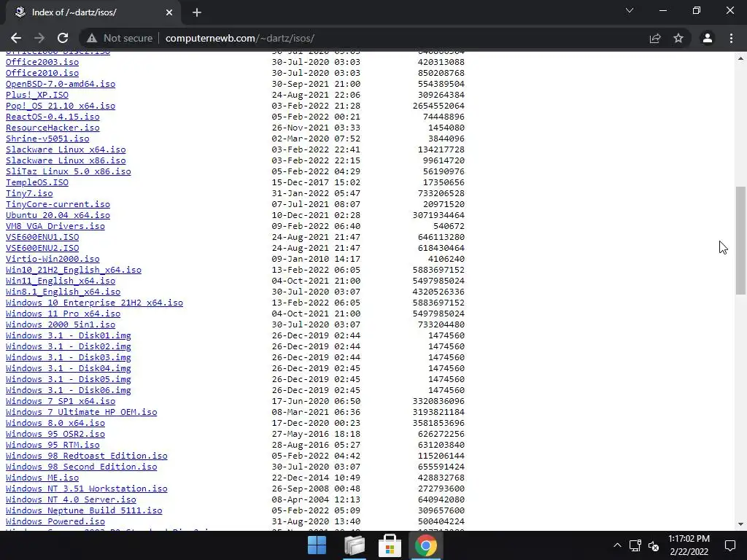The image size is (747, 560).
Task: Open File Explorer from the taskbar
Action: pos(354,545)
